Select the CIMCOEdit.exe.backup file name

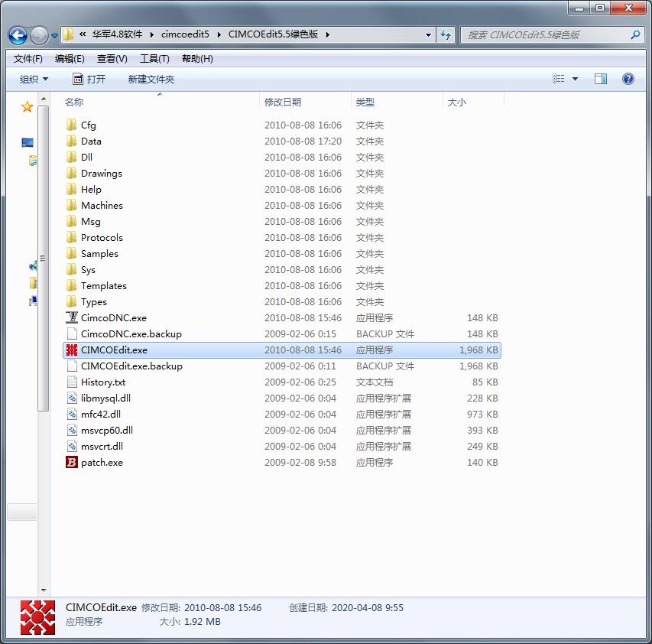pos(131,366)
